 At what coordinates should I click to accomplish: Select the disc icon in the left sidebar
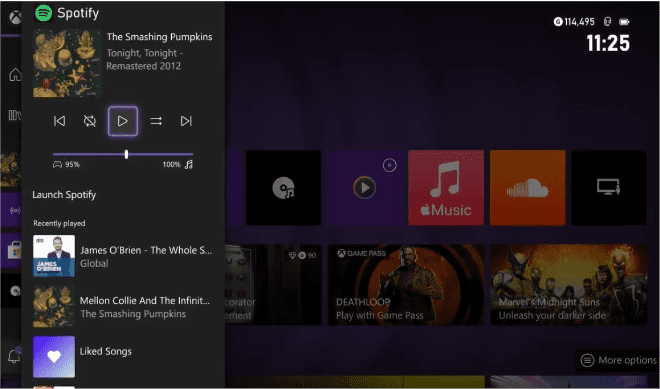coord(15,291)
